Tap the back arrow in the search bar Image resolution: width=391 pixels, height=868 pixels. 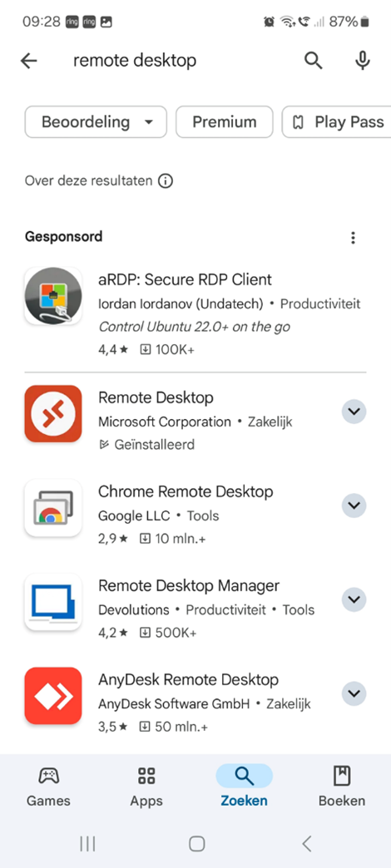click(x=29, y=61)
